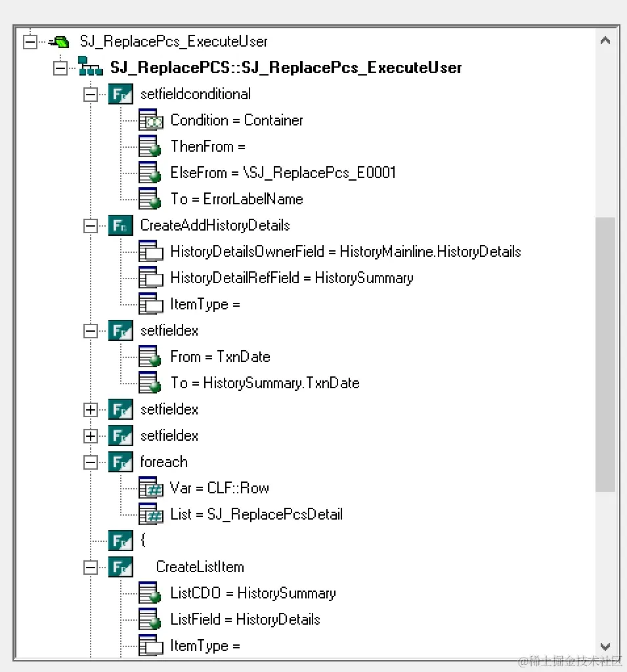
Task: Click function icon of setfieldex above foreach
Action: pyautogui.click(x=121, y=436)
